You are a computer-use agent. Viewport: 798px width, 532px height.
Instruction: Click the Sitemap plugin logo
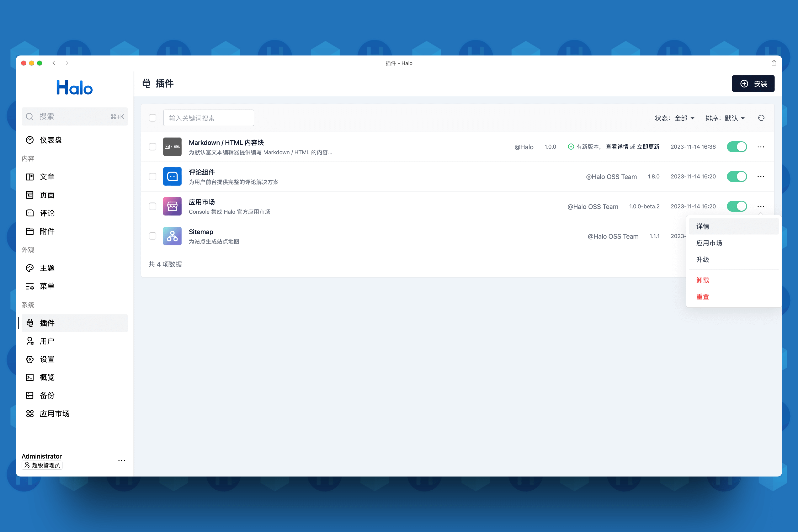[x=172, y=236]
